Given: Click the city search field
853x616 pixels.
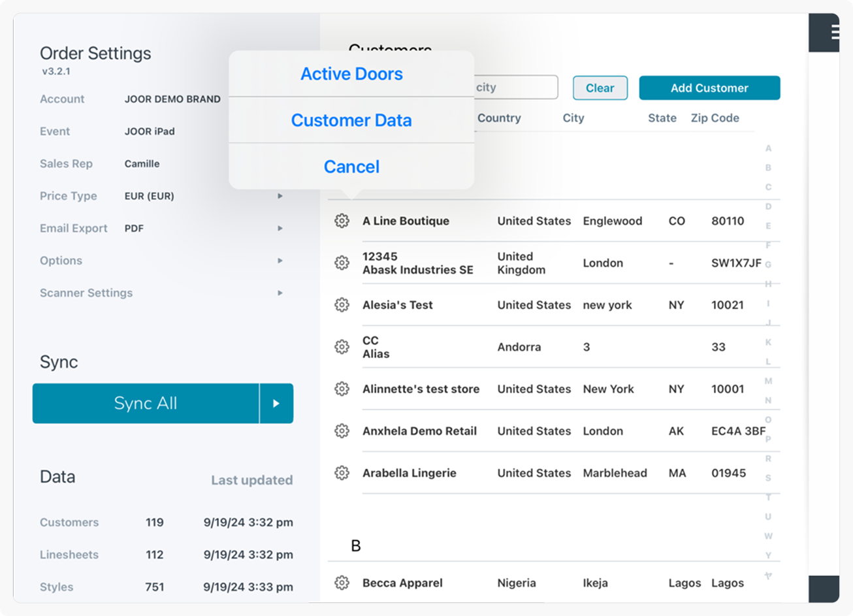Looking at the screenshot, I should (x=515, y=88).
